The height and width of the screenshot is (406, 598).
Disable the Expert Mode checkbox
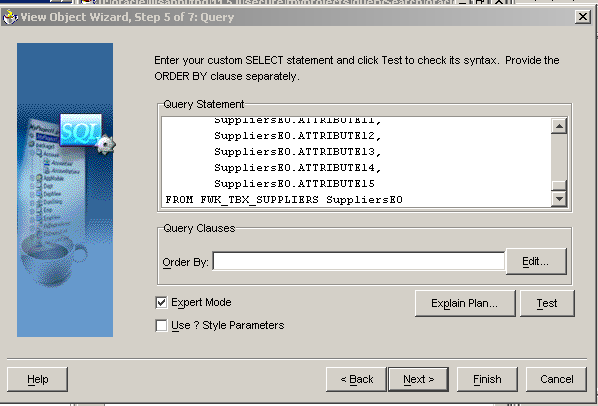(x=161, y=303)
